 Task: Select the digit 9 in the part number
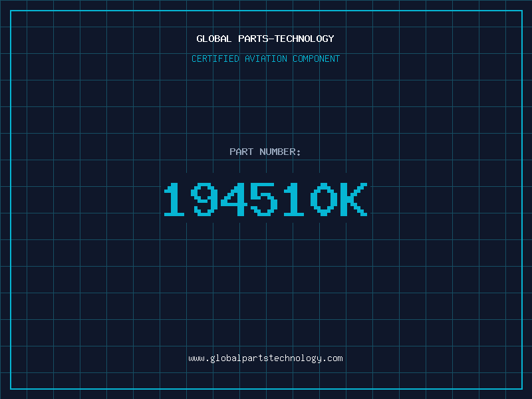pos(204,199)
